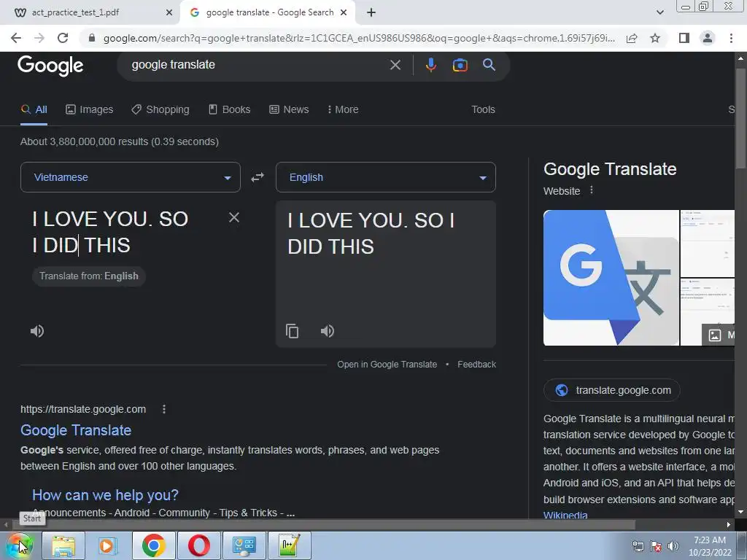The width and height of the screenshot is (747, 560).
Task: Open the Chrome profile avatar
Action: pyautogui.click(x=708, y=38)
